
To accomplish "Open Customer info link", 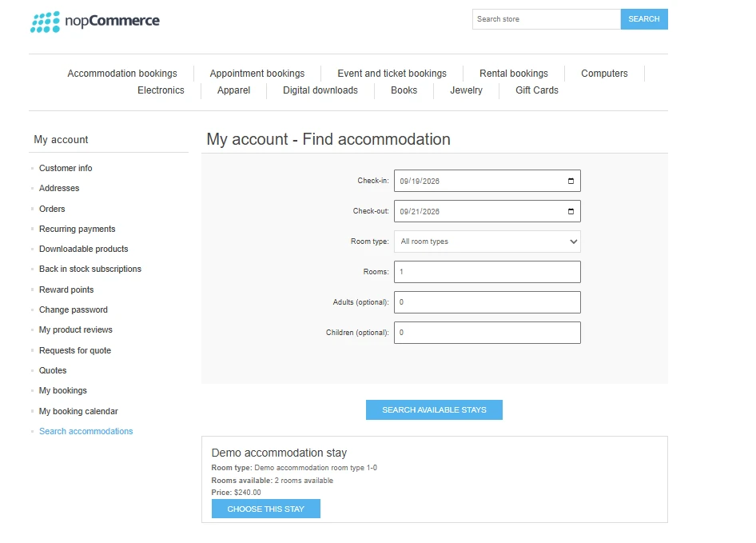I will tap(66, 168).
